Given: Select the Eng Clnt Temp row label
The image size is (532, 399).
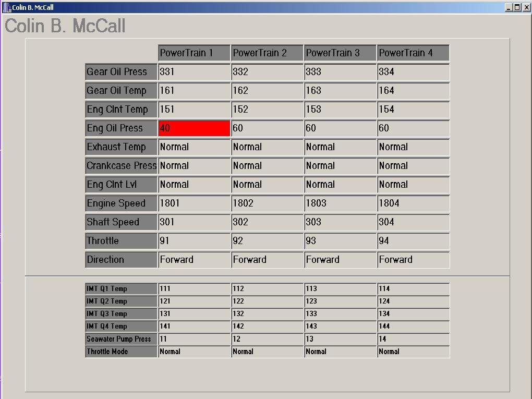Looking at the screenshot, I should coord(121,110).
